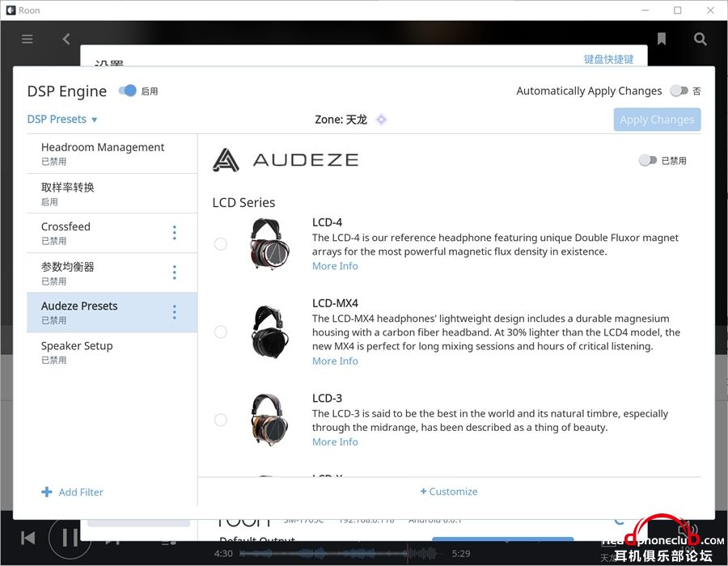
Task: Open search with the magnifier icon
Action: (x=700, y=39)
